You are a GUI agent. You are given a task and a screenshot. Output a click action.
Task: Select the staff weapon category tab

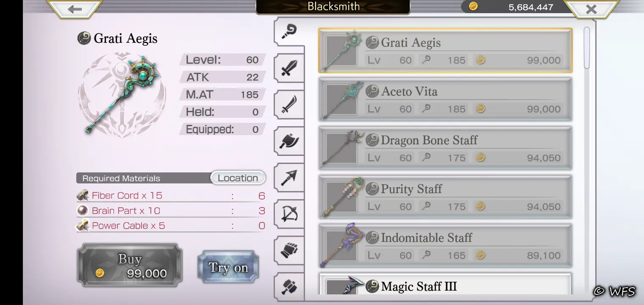pyautogui.click(x=289, y=31)
